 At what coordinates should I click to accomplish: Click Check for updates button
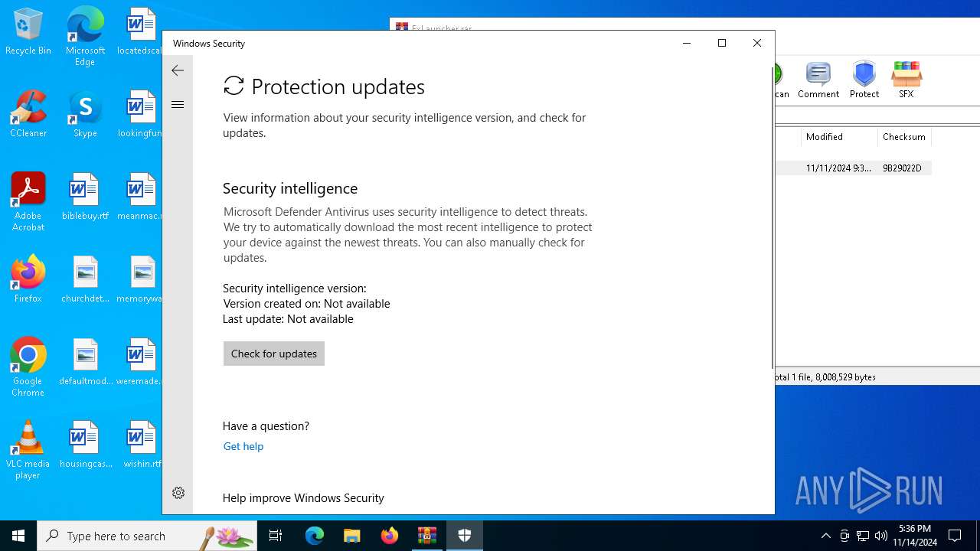274,354
